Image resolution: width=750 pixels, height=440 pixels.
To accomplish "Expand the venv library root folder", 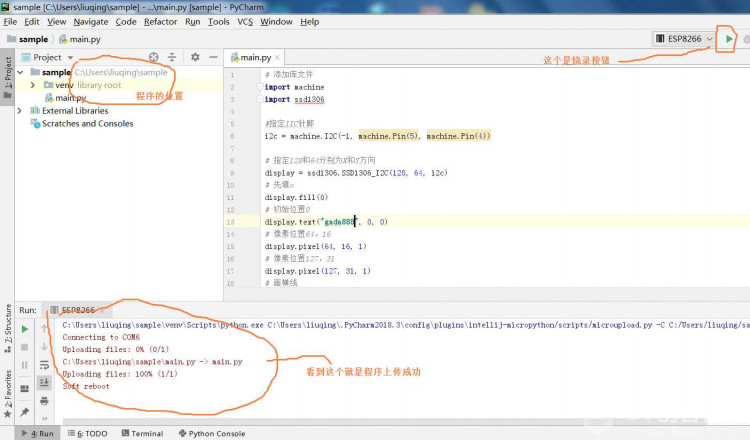I will (33, 85).
